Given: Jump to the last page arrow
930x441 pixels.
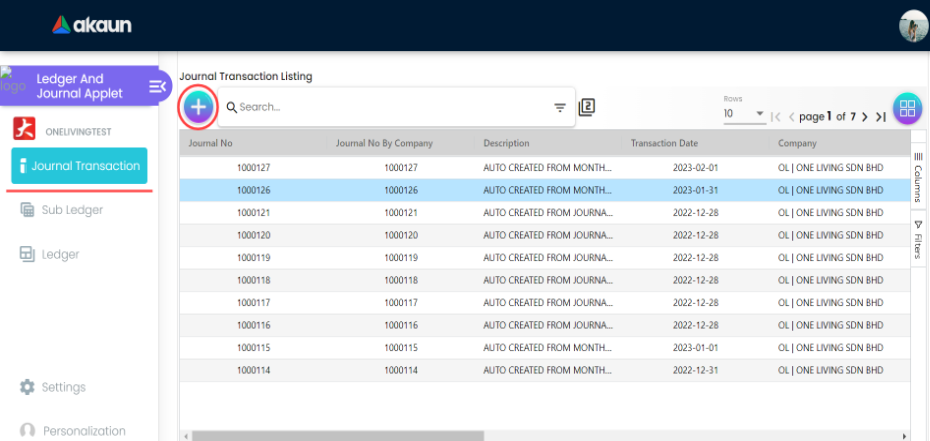Looking at the screenshot, I should coord(881,117).
